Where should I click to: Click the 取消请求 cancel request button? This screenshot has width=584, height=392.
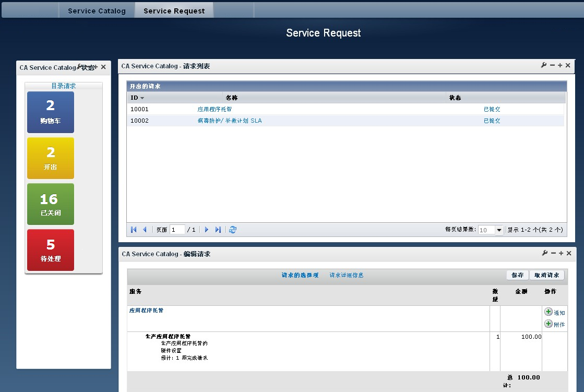tap(547, 275)
